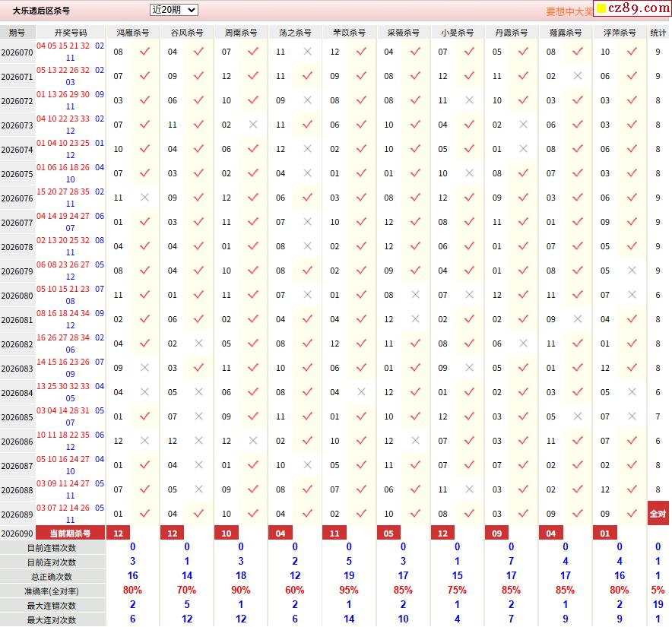Click the X mark in 小旻杀号 for 2026088
This screenshot has width=672, height=627.
click(x=470, y=489)
